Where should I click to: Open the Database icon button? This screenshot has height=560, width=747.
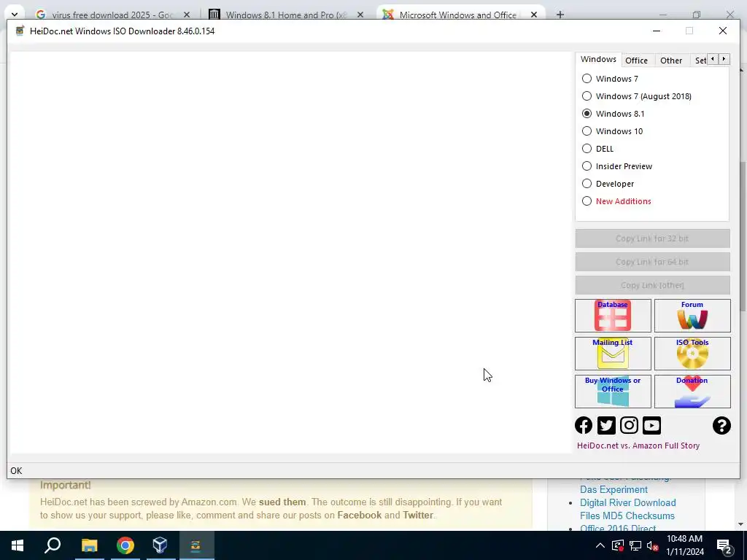coord(613,315)
